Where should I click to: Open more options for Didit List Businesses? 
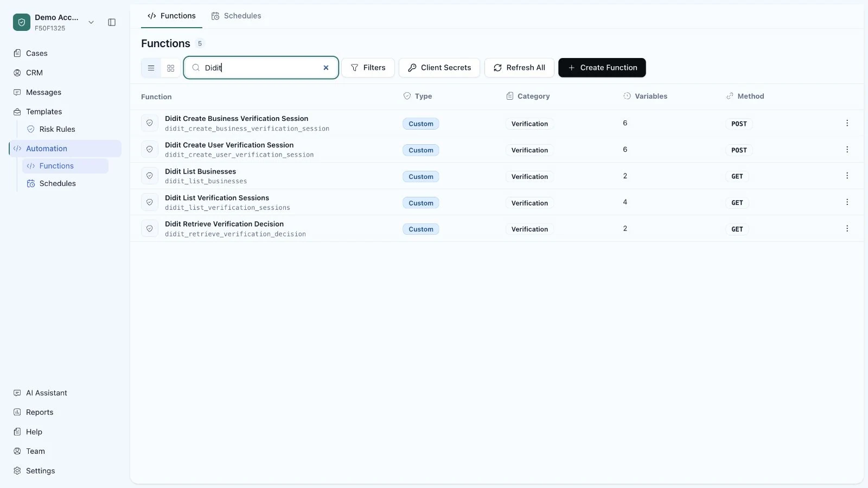tap(847, 176)
